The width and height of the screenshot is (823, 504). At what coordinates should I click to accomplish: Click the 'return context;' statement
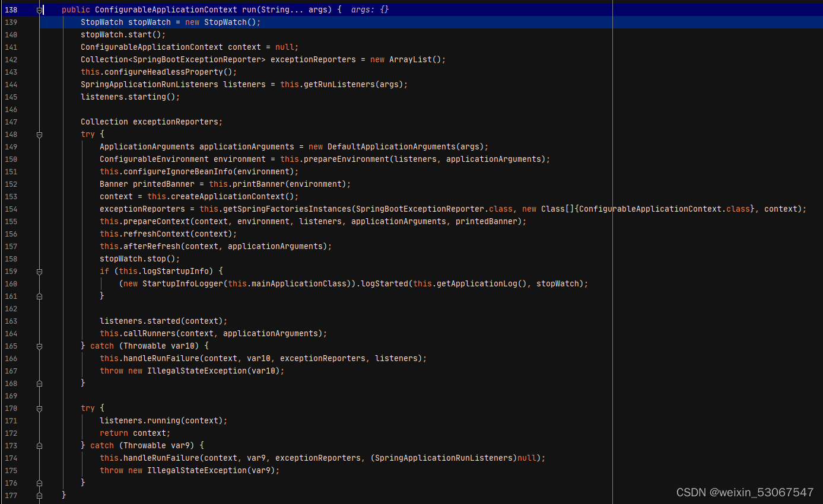[x=135, y=433]
